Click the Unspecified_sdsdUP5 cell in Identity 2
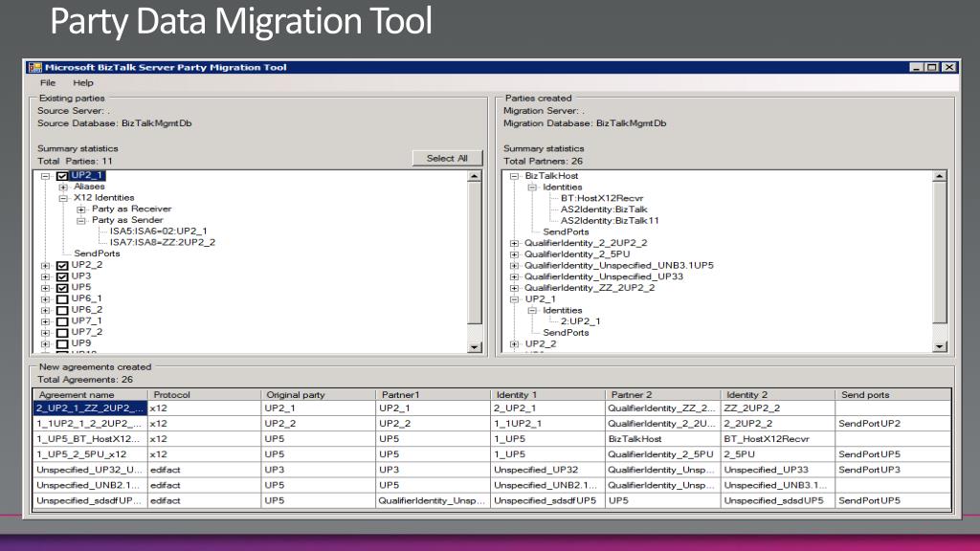This screenshot has width=980, height=551. click(777, 500)
